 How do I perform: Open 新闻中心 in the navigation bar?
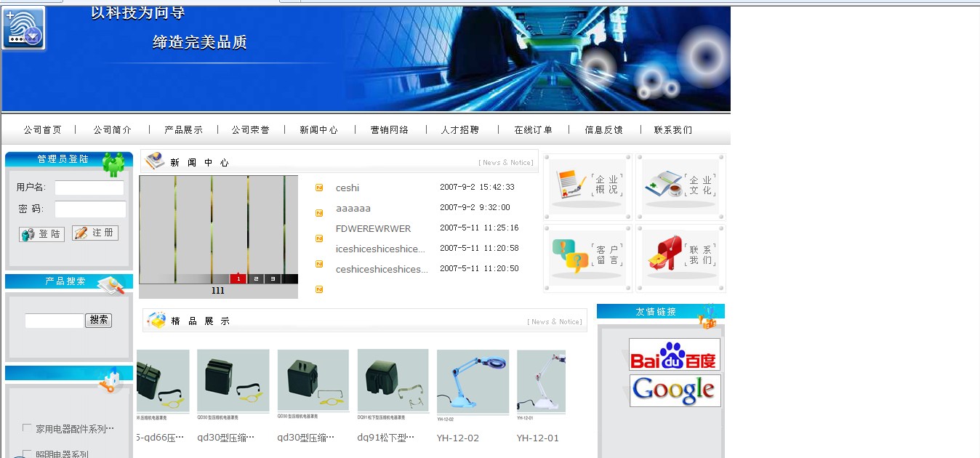pos(318,130)
